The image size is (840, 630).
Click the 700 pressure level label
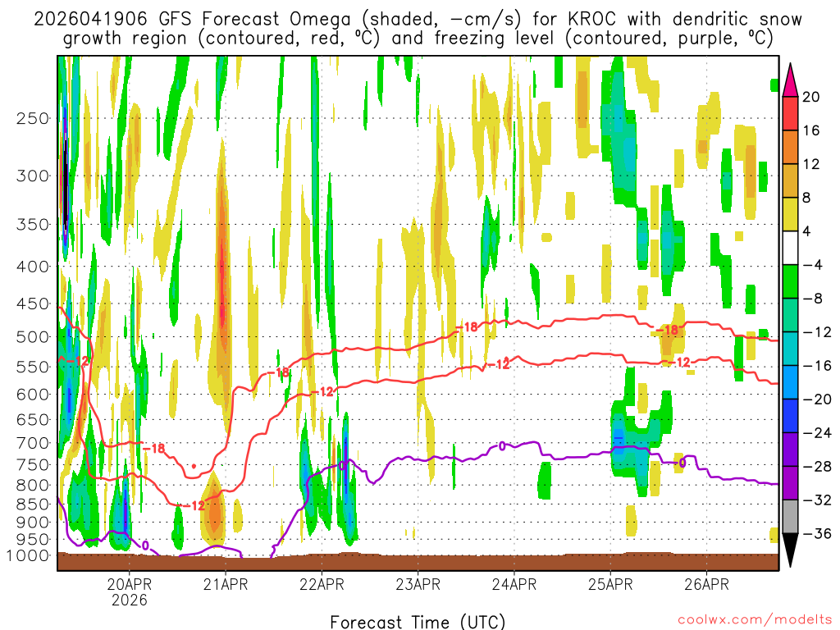tap(33, 443)
